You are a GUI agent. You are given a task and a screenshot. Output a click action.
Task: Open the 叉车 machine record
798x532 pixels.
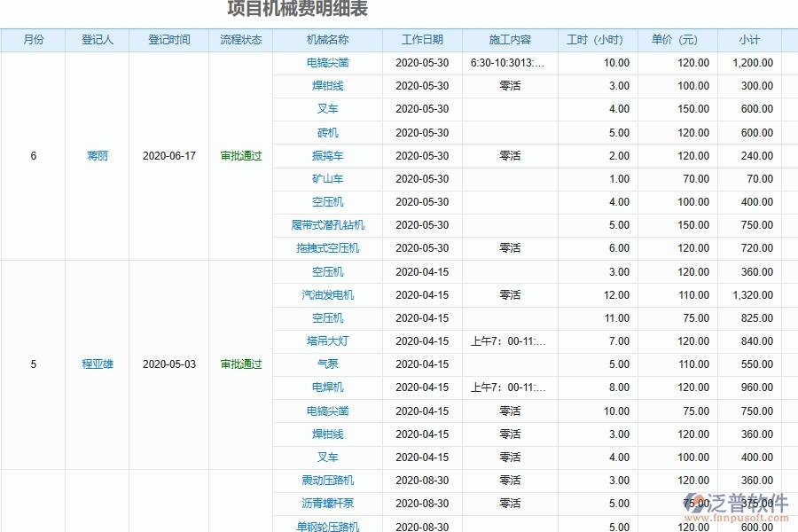click(x=328, y=109)
